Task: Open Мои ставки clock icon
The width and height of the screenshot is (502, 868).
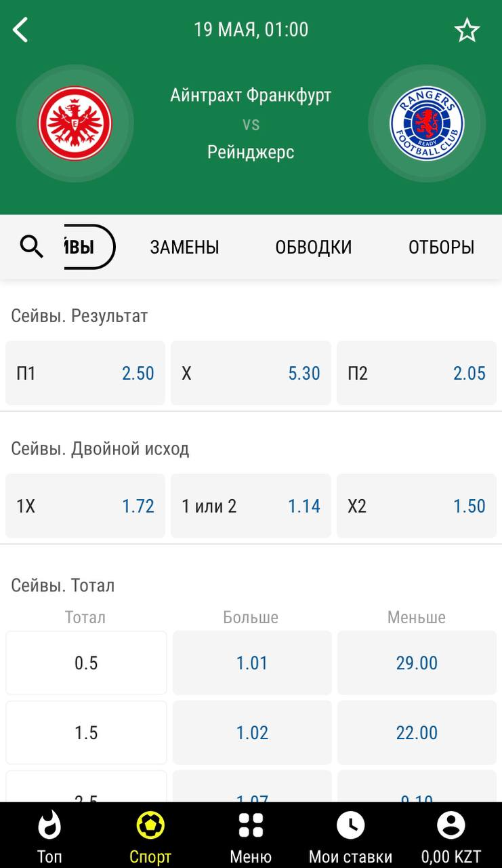Action: click(350, 826)
